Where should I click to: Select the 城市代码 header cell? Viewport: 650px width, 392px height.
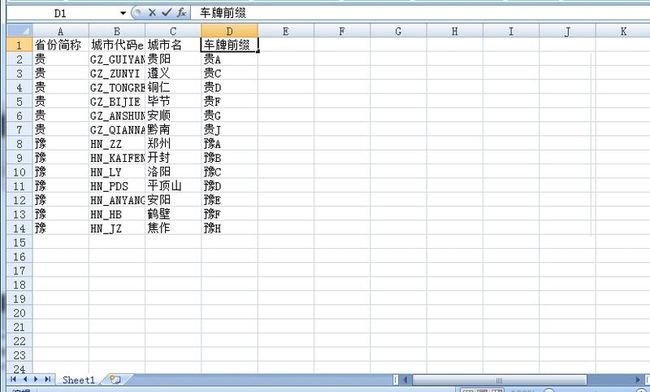click(117, 45)
